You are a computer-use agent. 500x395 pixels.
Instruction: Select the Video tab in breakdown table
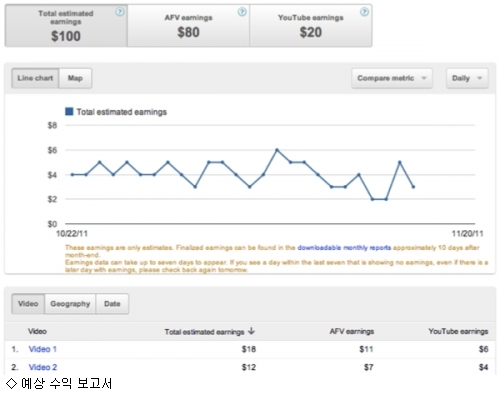point(28,304)
